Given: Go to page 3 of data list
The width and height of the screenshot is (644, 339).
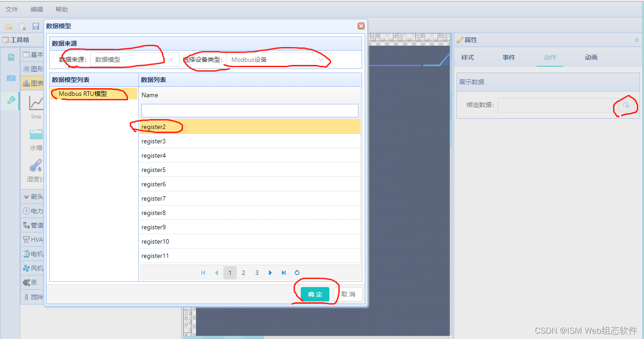Looking at the screenshot, I should pos(257,273).
